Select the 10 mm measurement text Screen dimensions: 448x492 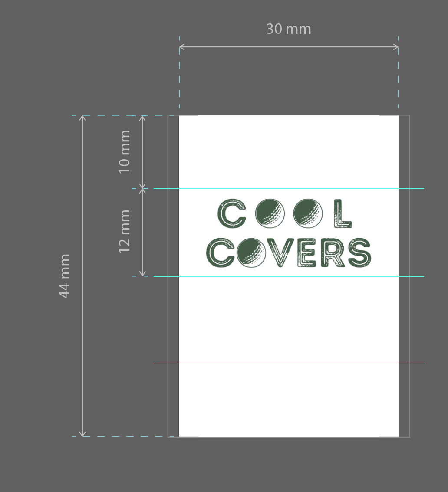[x=125, y=152]
